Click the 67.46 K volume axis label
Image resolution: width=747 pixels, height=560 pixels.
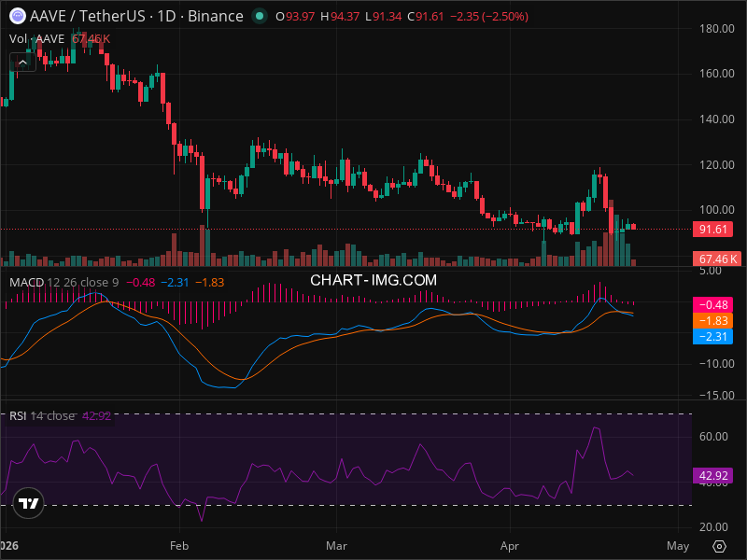(716, 259)
